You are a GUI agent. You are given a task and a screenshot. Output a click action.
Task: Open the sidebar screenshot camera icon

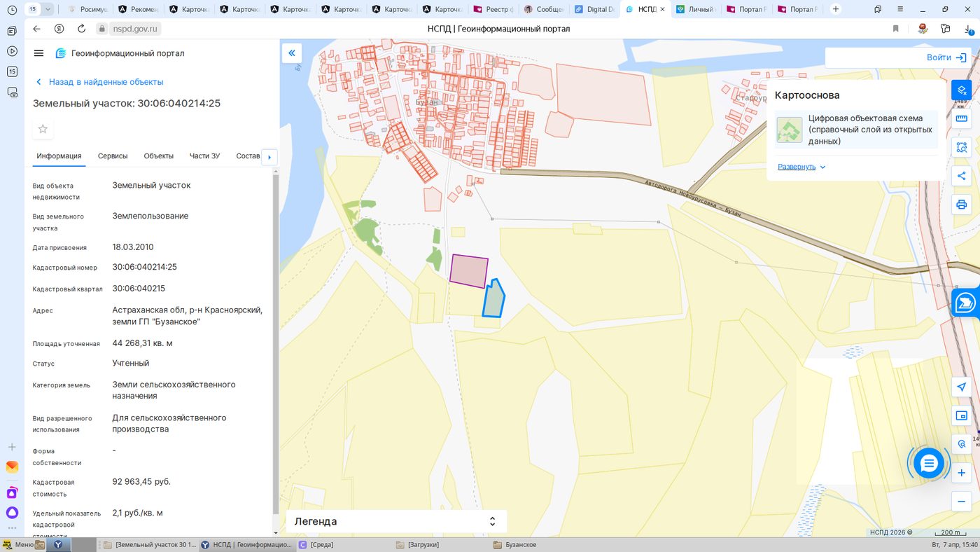(12, 92)
